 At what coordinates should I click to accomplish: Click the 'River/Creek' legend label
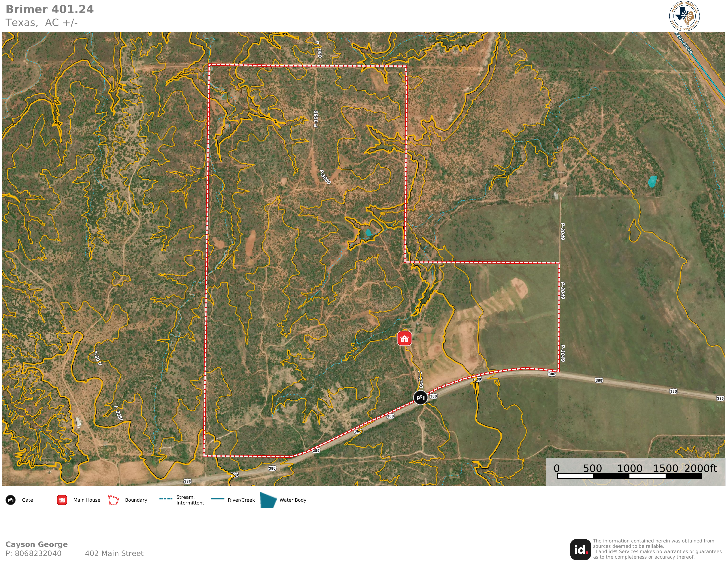click(x=241, y=500)
